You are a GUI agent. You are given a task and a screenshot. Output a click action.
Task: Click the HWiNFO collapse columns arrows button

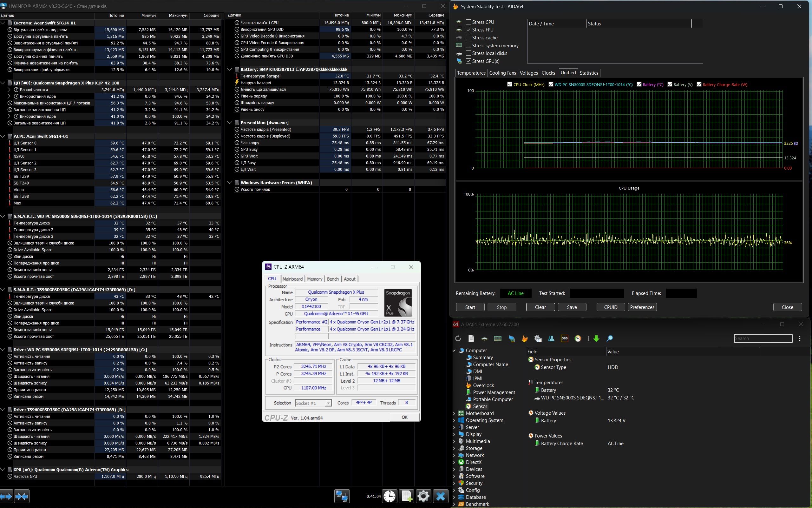[x=22, y=496]
